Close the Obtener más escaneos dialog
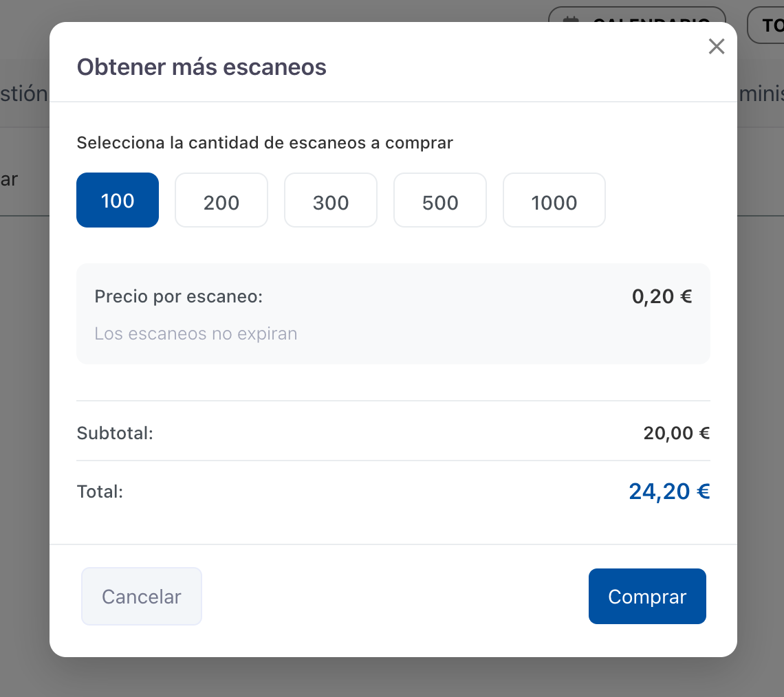Screen dimensions: 784x697 coord(717,47)
